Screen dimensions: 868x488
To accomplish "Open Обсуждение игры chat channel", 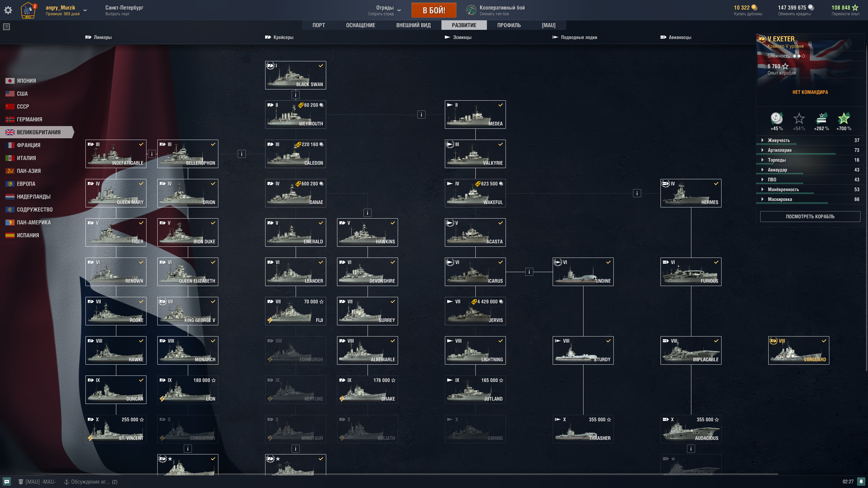I will tap(91, 482).
